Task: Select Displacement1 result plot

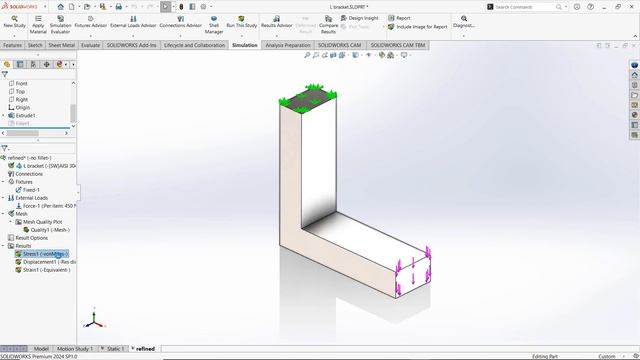Action: 45,262
